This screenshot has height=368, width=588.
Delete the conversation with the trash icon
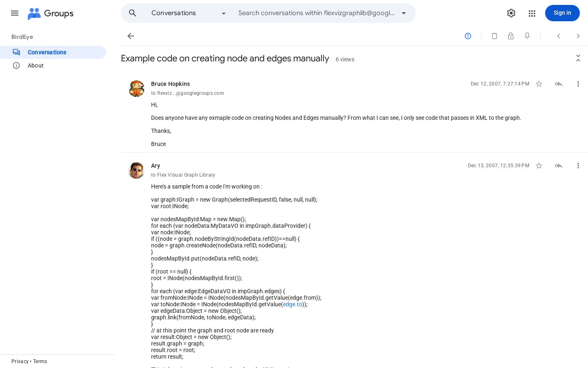click(x=494, y=36)
